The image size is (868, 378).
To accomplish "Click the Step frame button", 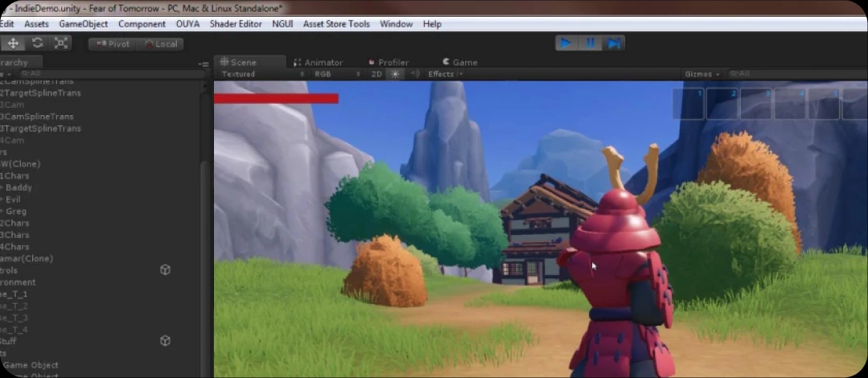I will click(x=614, y=43).
